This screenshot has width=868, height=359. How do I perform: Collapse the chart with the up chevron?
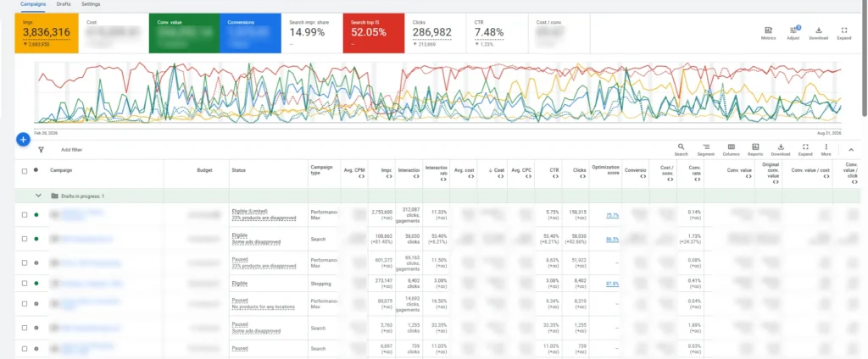pyautogui.click(x=851, y=149)
